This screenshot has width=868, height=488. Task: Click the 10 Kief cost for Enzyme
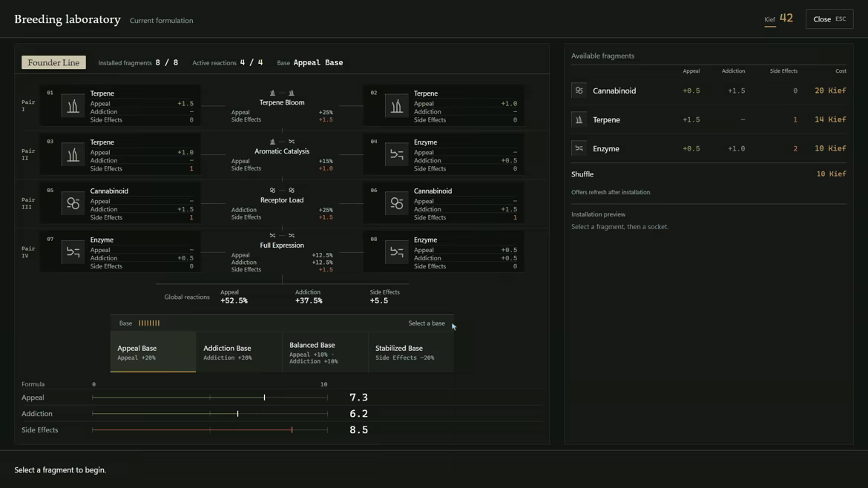pos(830,148)
